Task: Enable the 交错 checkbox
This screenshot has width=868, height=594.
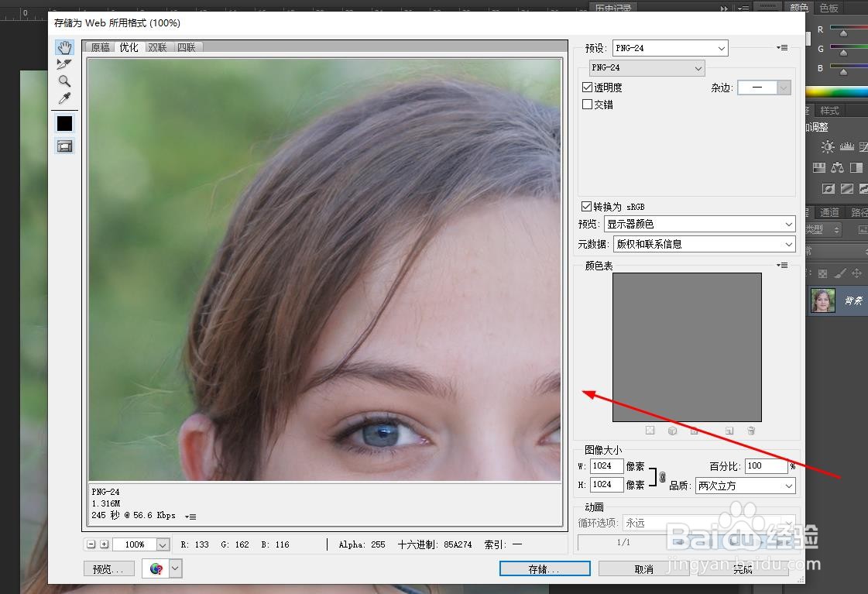Action: [x=587, y=104]
